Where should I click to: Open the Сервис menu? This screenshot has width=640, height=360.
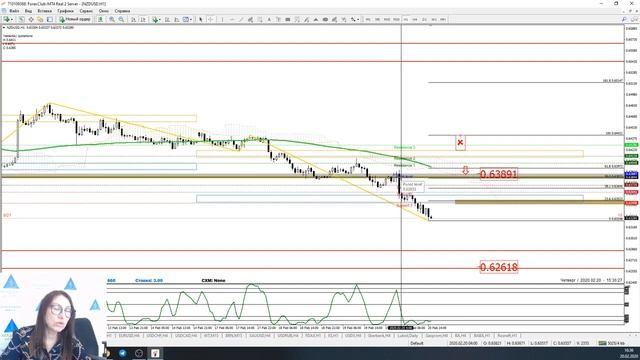[x=86, y=11]
